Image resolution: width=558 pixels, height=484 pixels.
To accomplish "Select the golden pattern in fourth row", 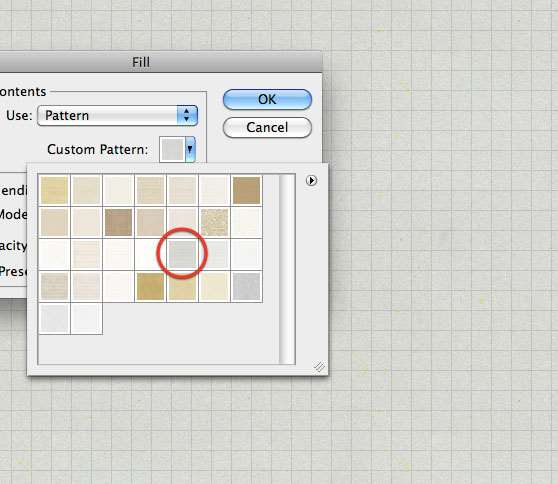I will [151, 286].
